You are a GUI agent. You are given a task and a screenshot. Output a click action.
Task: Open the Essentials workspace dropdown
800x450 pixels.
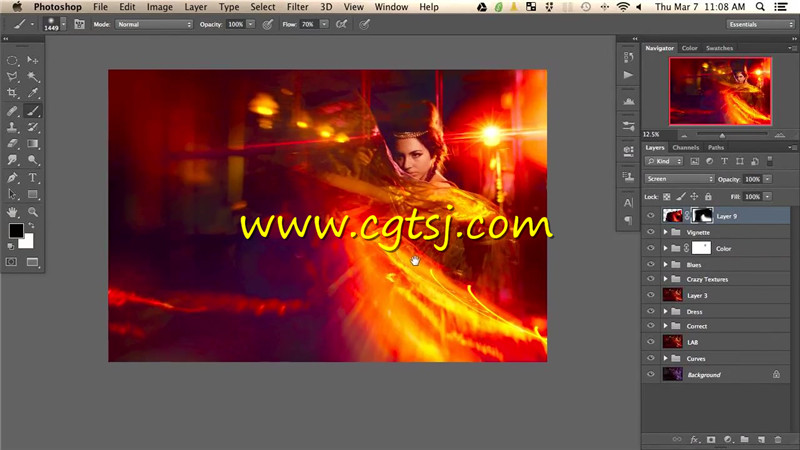(x=760, y=24)
